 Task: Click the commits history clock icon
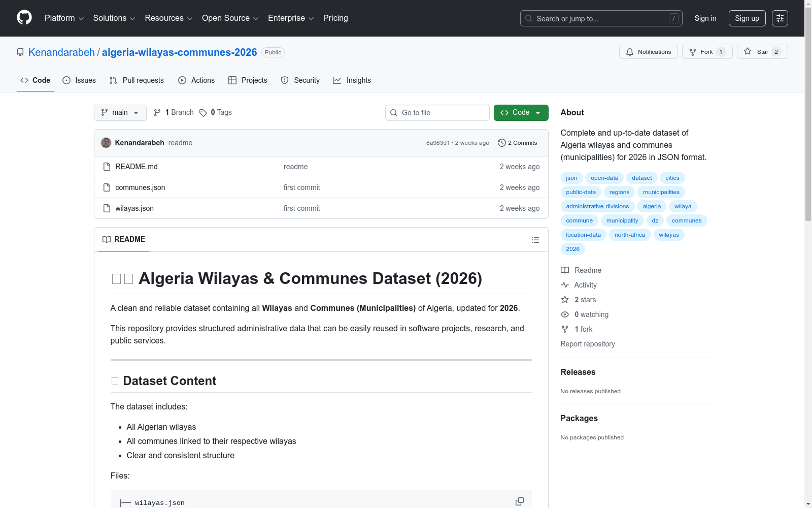coord(501,143)
